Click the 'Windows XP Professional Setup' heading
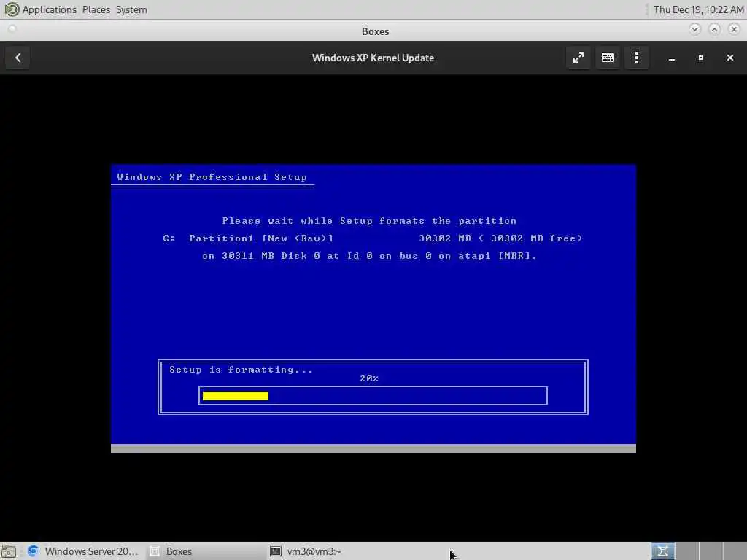 point(212,176)
